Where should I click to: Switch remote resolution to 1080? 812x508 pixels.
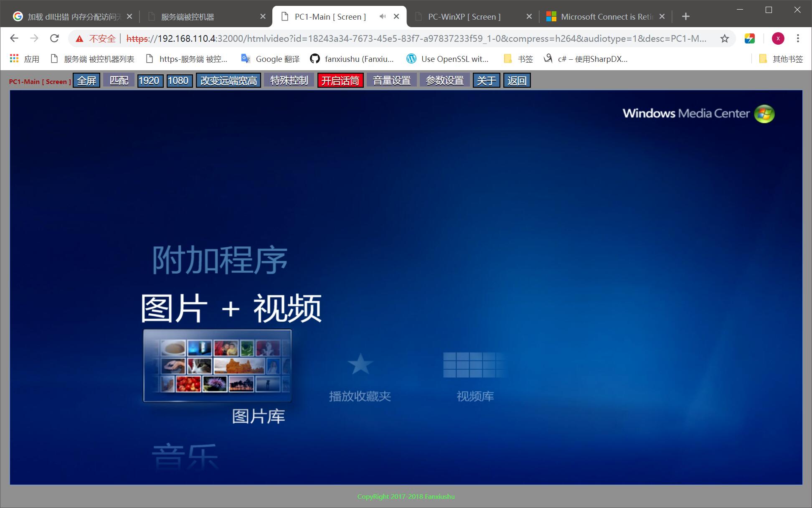tap(179, 80)
